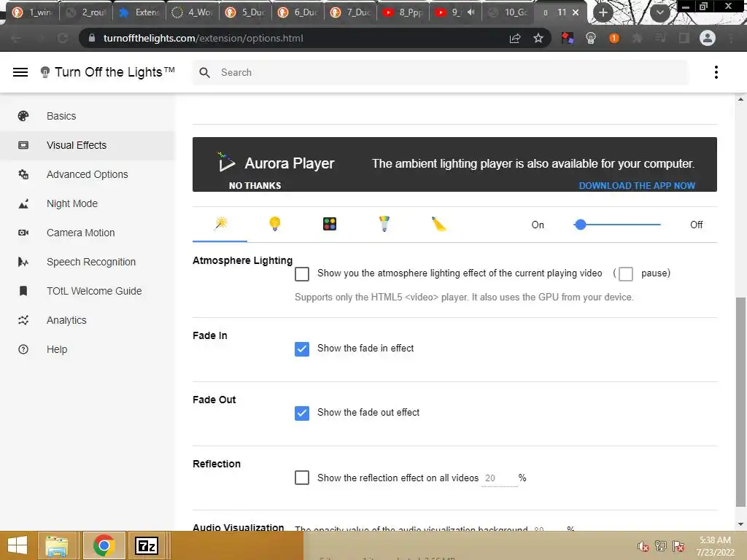Select the yellow flashlight tab
The height and width of the screenshot is (560, 747).
pyautogui.click(x=438, y=223)
